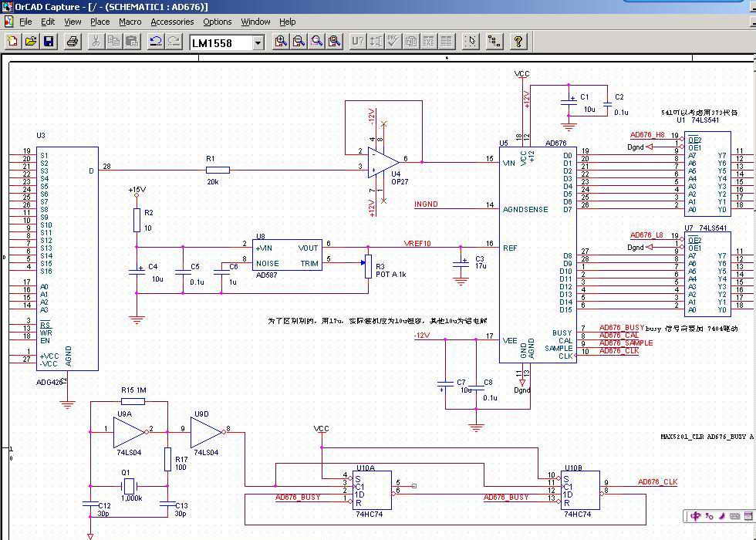Select the Q1 crystal symbol
Screen dimensions: 756x540
click(x=129, y=486)
